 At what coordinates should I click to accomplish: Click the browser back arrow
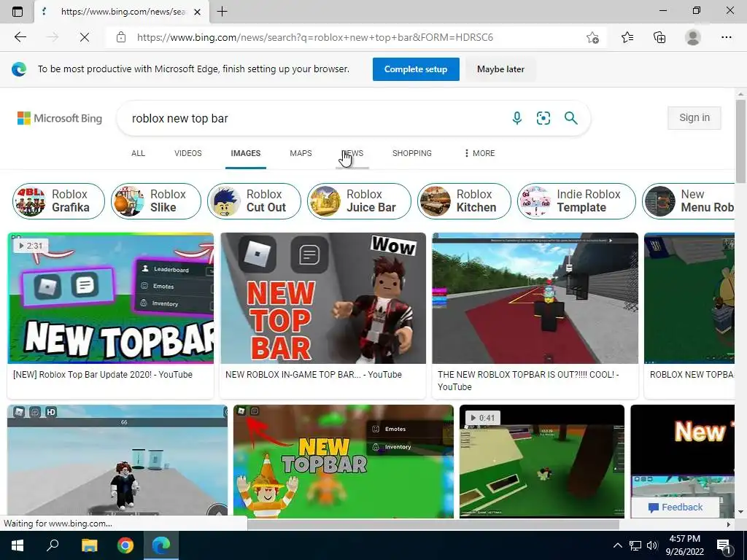point(20,37)
